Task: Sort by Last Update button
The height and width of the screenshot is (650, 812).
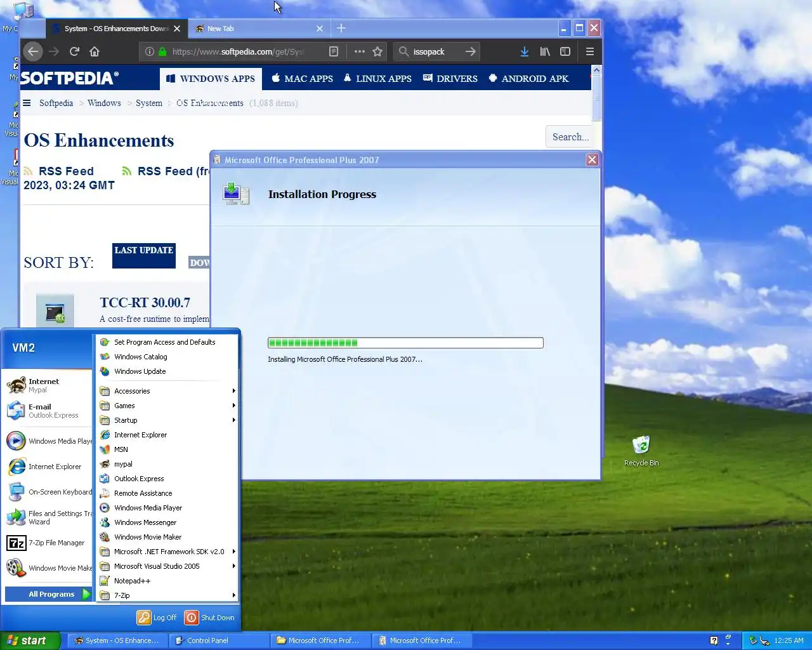Action: pos(144,256)
